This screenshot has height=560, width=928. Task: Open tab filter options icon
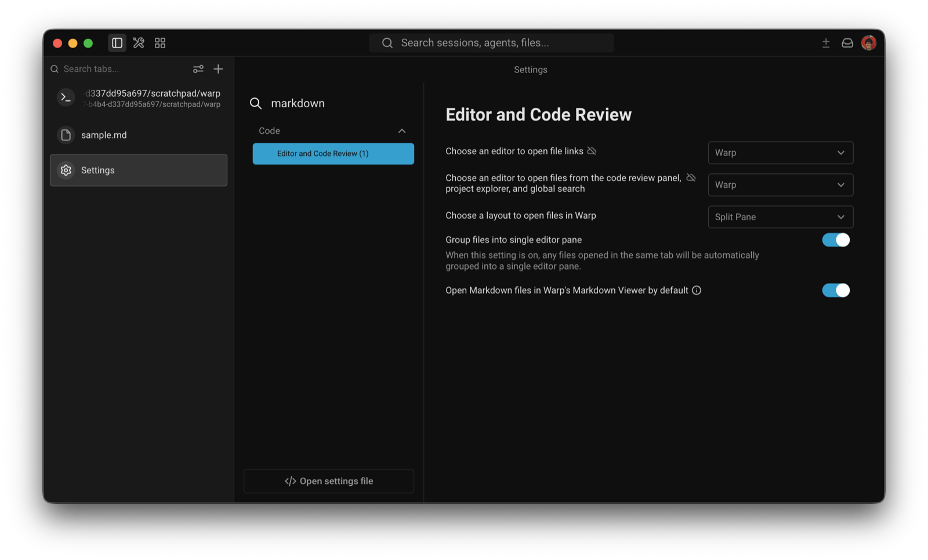(198, 69)
